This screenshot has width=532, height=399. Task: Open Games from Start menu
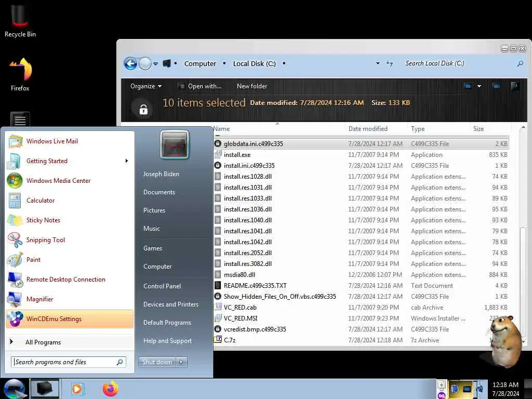(153, 248)
